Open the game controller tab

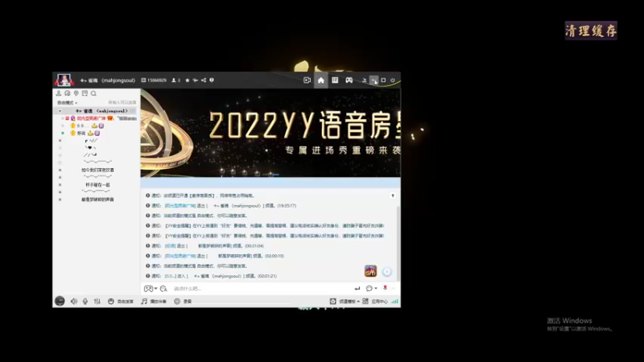pos(349,80)
